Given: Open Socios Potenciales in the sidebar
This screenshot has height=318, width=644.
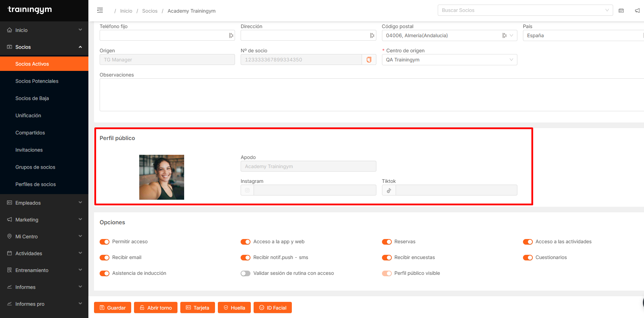Looking at the screenshot, I should tap(37, 81).
